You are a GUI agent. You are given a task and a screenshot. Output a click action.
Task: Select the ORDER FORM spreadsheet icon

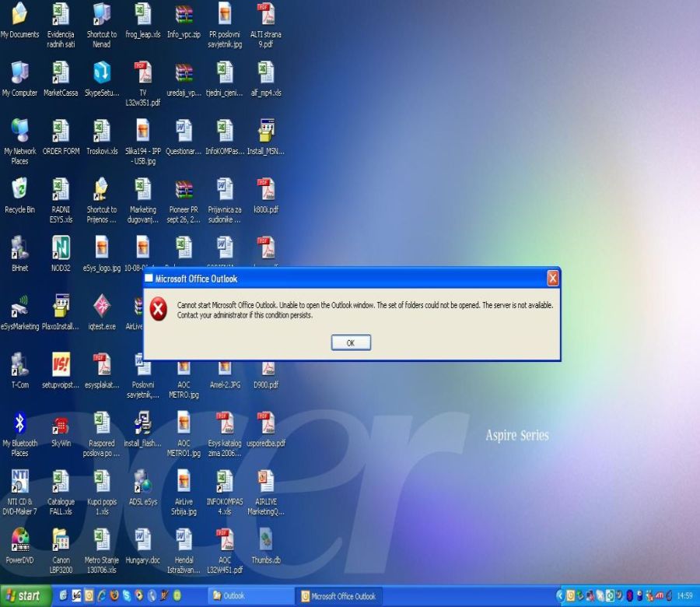61,137
